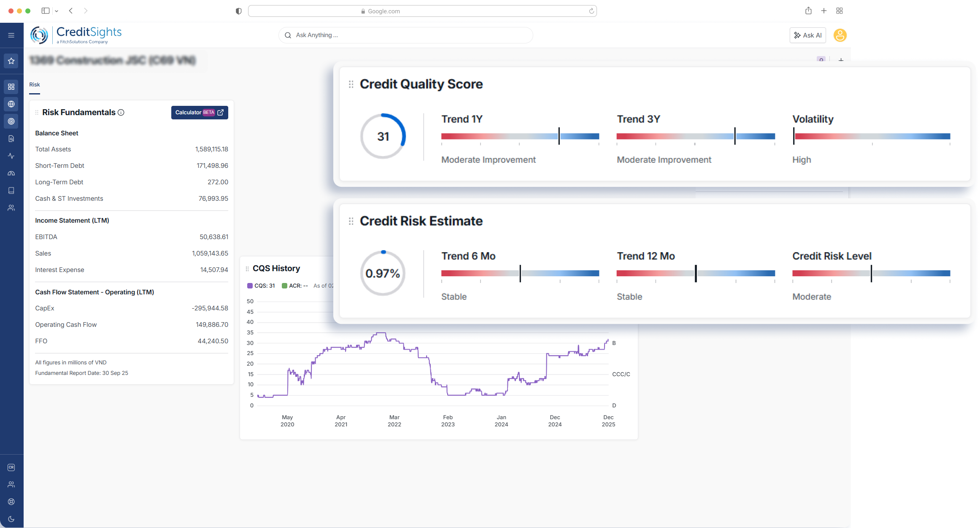Click the dashboard grid sidebar icon
This screenshot has height=528, width=980.
click(11, 87)
